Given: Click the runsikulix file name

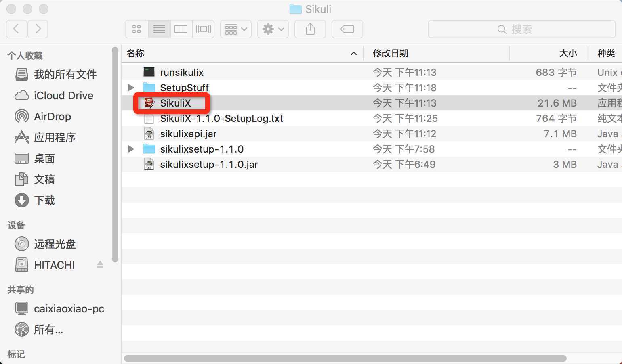Looking at the screenshot, I should (182, 72).
